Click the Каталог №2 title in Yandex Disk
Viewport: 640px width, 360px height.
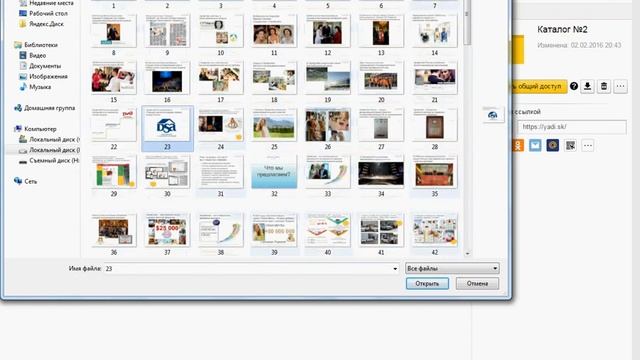click(562, 29)
